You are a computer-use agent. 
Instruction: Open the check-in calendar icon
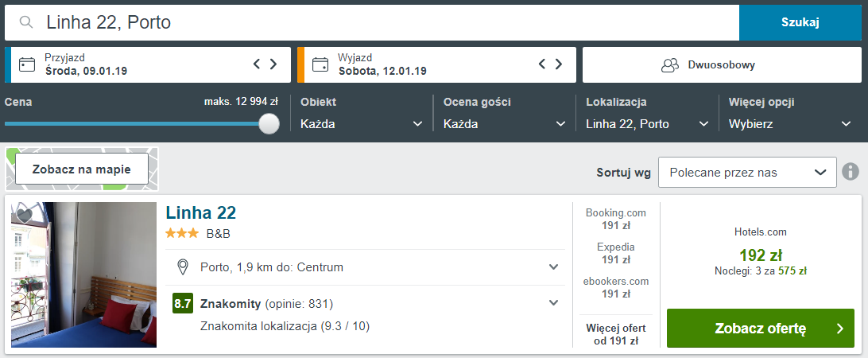[x=26, y=65]
